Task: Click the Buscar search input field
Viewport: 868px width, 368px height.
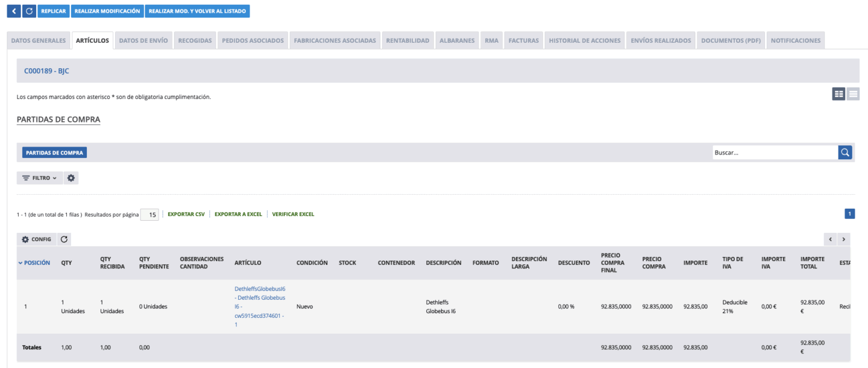Action: (x=775, y=153)
